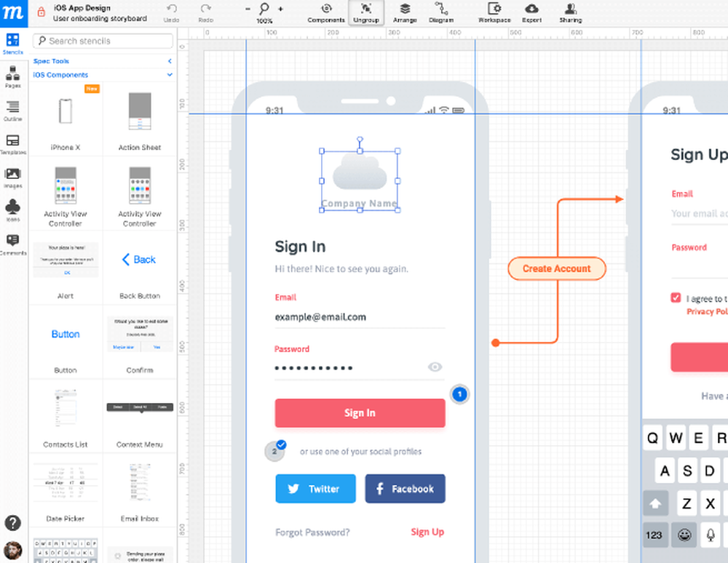Export the project
This screenshot has height=563, width=728.
[x=531, y=13]
